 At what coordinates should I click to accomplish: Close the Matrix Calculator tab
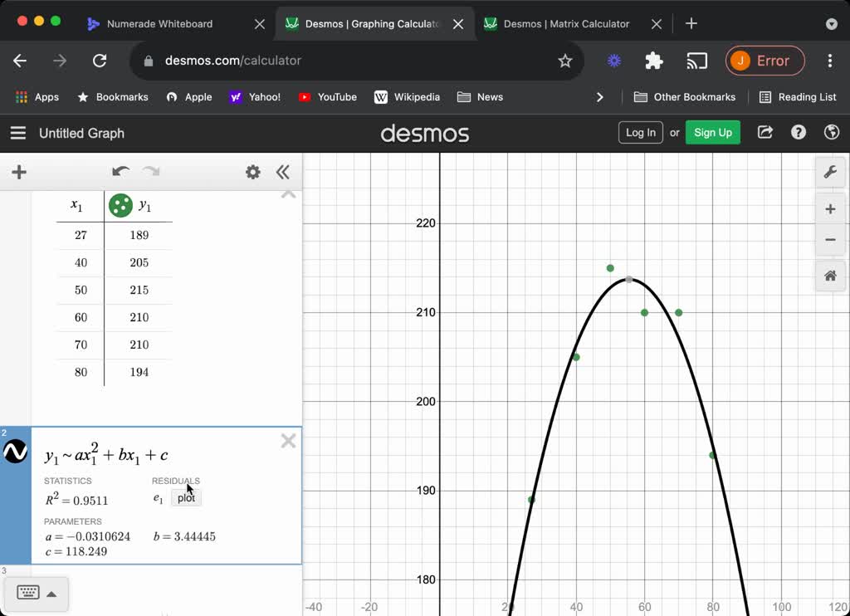(656, 24)
